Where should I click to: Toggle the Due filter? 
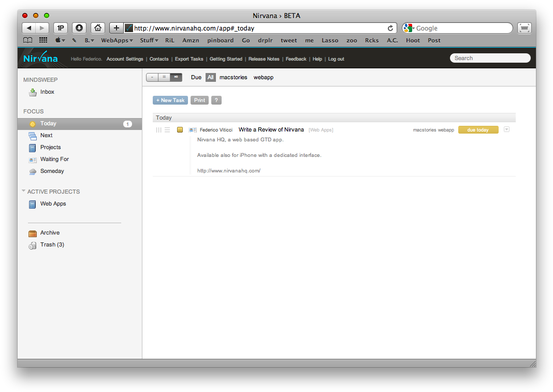[x=196, y=77]
